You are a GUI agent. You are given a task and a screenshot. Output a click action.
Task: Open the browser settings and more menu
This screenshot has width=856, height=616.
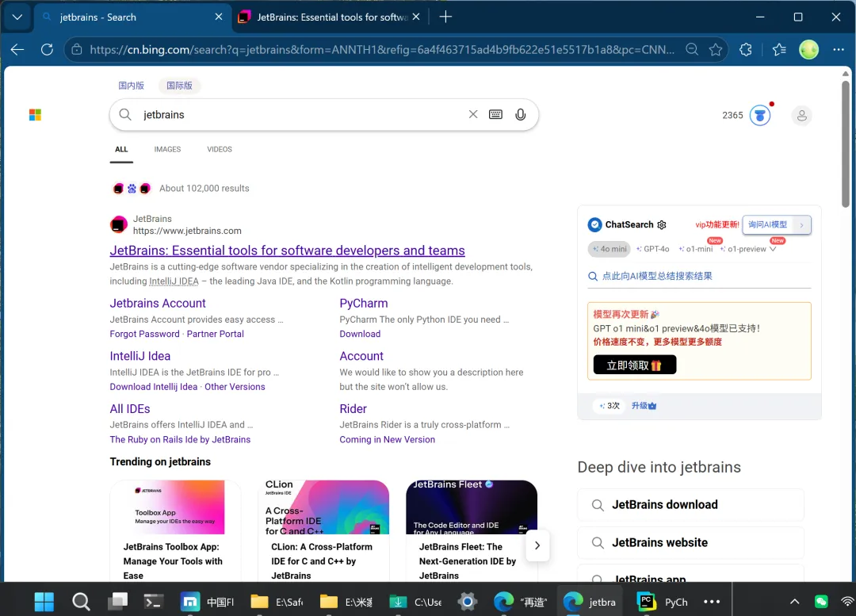[x=839, y=50]
